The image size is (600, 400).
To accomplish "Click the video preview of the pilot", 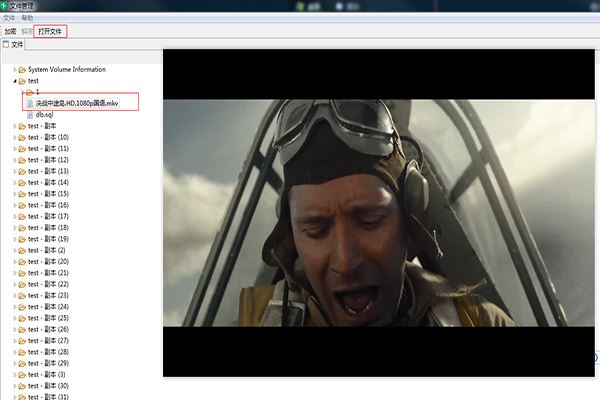I will point(379,213).
